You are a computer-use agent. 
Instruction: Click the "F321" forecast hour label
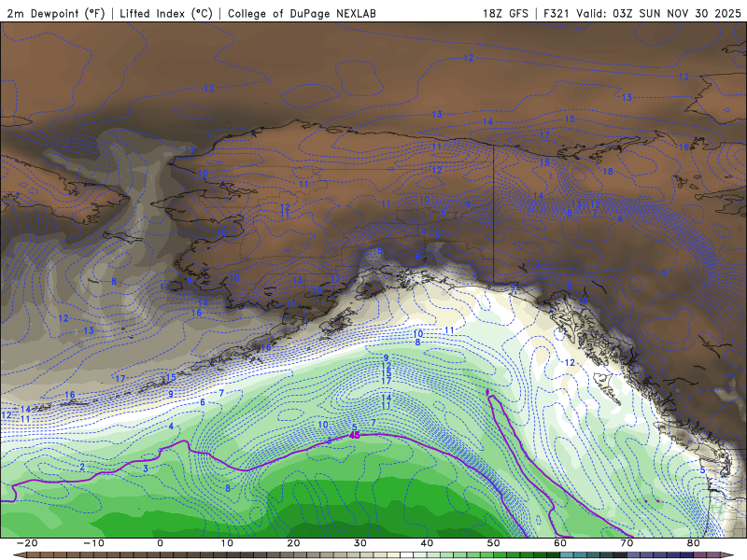coord(556,13)
